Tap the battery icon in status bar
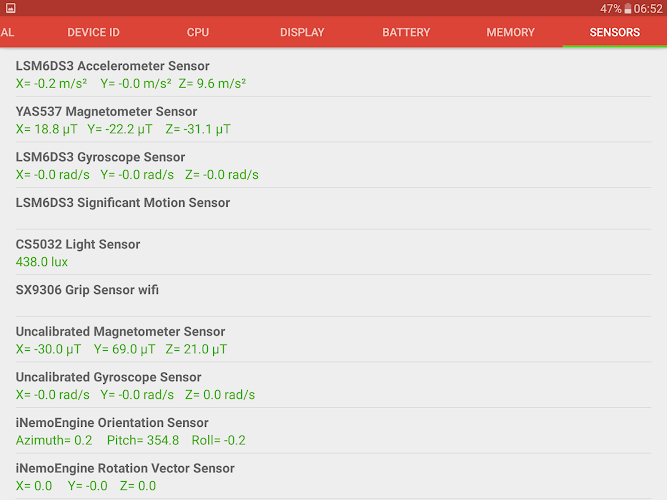 point(627,9)
